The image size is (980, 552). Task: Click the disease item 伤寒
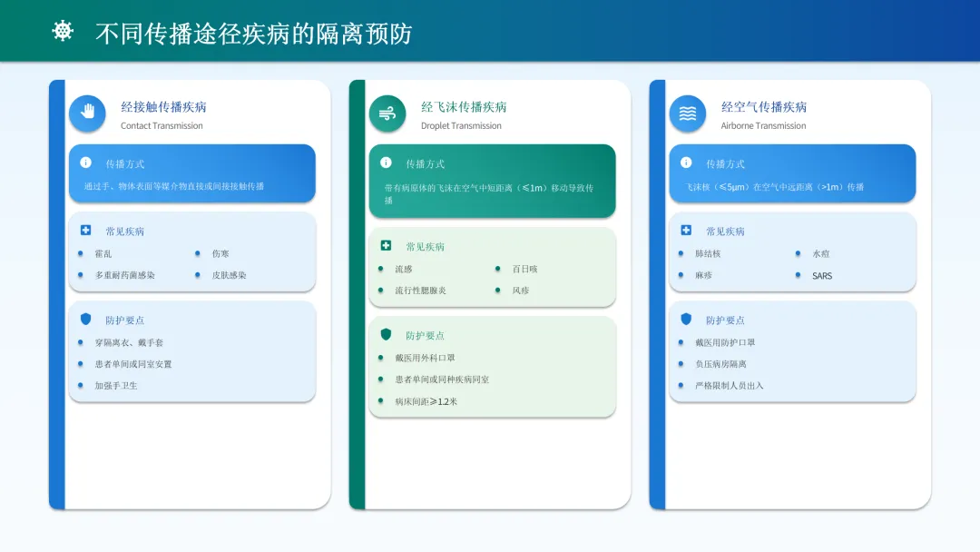220,254
